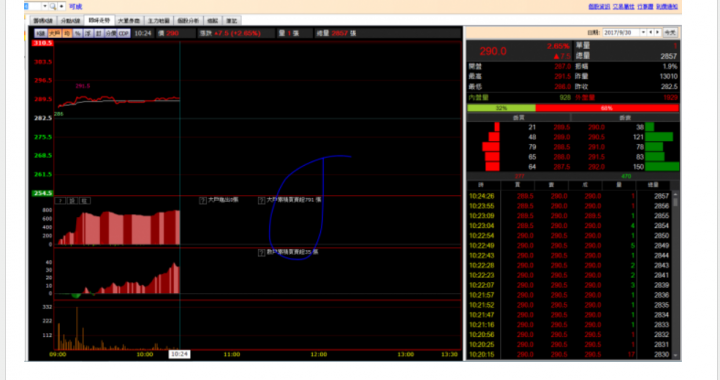Screen dimensions: 720x380
Task: Click the ask quantity 150 in order book
Action: click(x=638, y=167)
